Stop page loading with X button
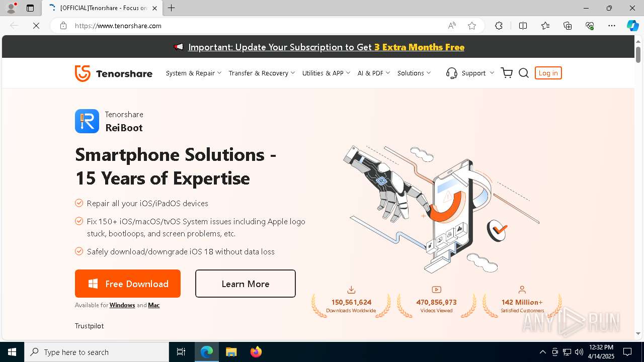644x362 pixels. [x=36, y=26]
